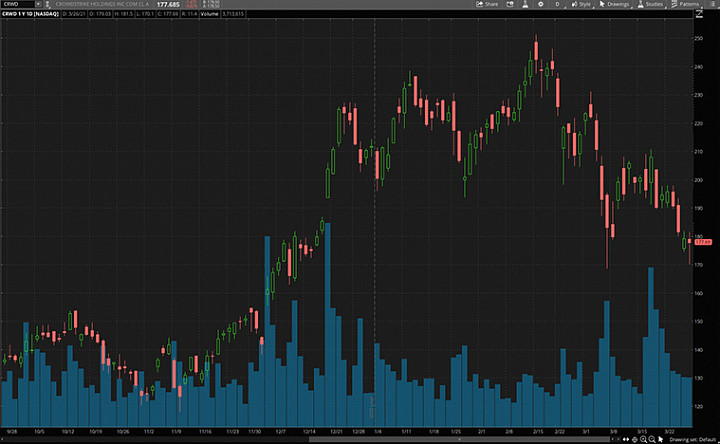Click the horizontal expand arrows icon
This screenshot has height=444, width=720.
pyautogui.click(x=626, y=439)
